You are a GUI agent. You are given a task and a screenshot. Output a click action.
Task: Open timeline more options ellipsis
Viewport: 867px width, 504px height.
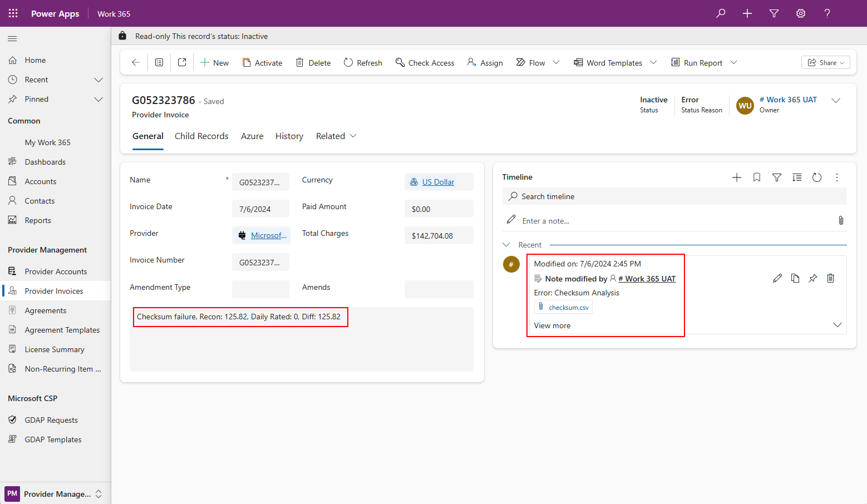coord(837,177)
